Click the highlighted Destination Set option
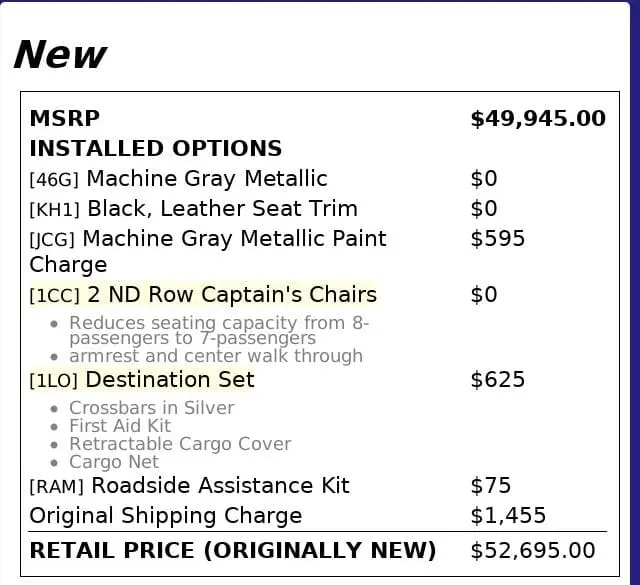The height and width of the screenshot is (585, 640). click(x=142, y=380)
